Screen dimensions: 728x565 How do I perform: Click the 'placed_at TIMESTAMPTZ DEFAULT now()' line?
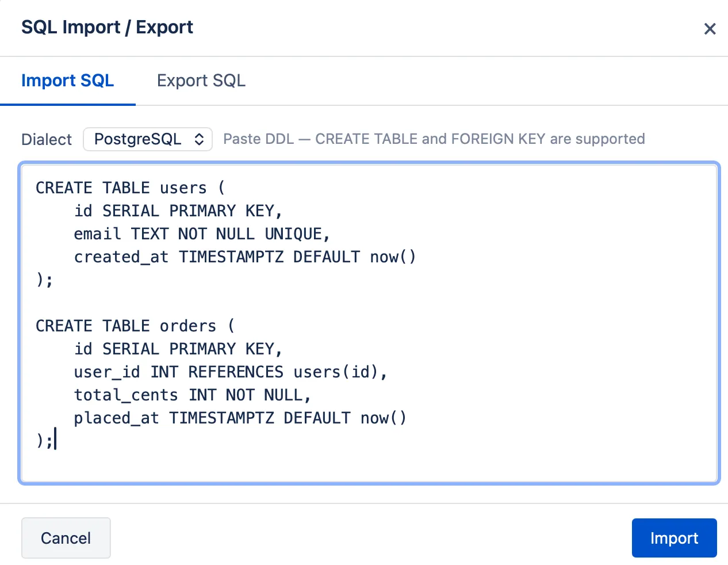(240, 418)
